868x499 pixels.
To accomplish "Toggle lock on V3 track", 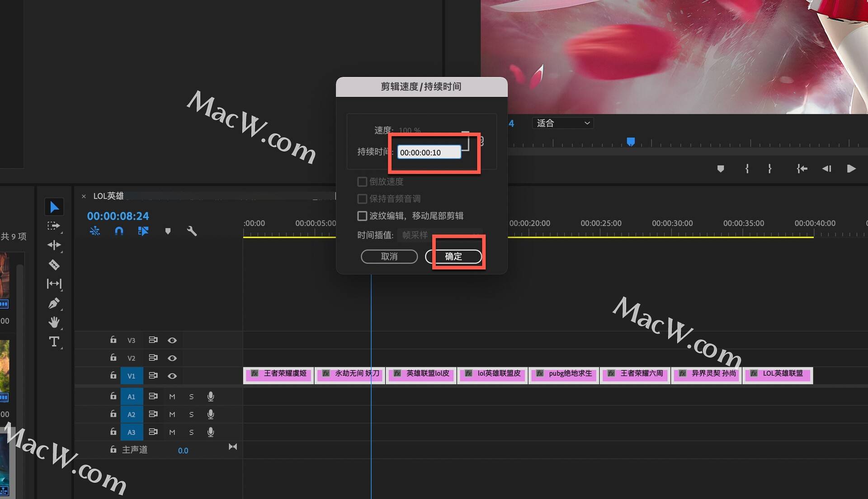I will (113, 340).
